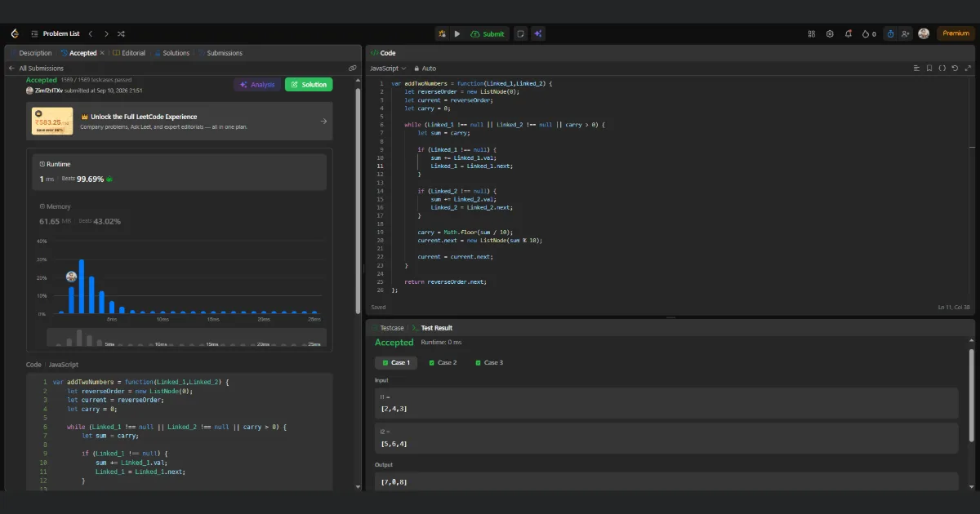Open the JavaScript language dropdown
980x514 pixels.
388,69
